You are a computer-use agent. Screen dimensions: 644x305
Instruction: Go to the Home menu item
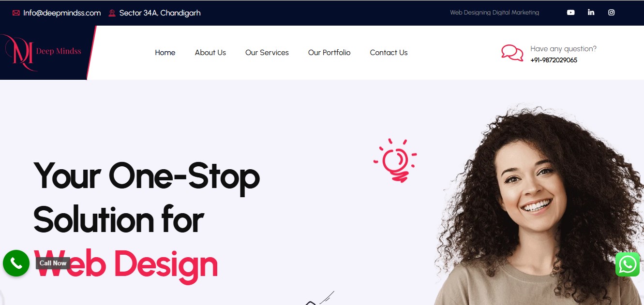point(165,53)
